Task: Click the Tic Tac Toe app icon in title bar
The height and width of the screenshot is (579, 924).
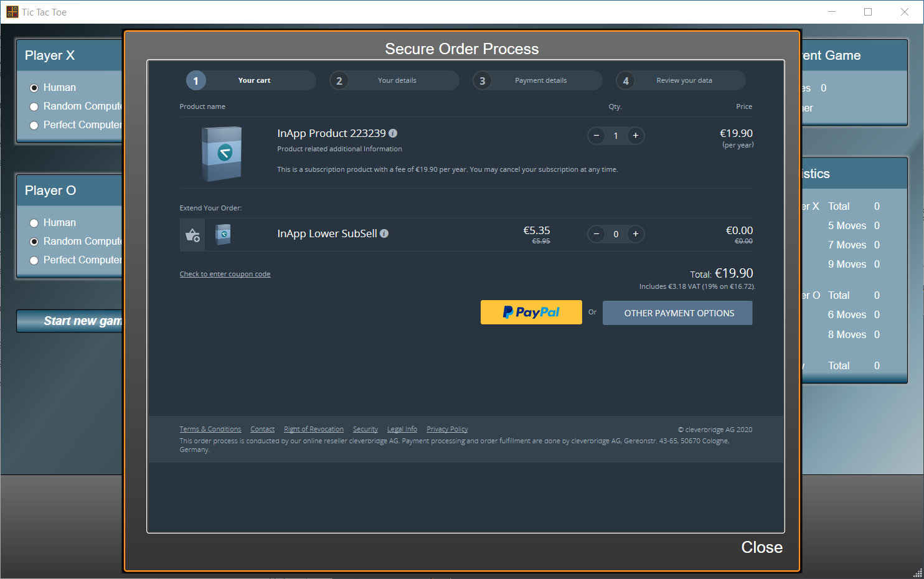Action: pos(12,12)
